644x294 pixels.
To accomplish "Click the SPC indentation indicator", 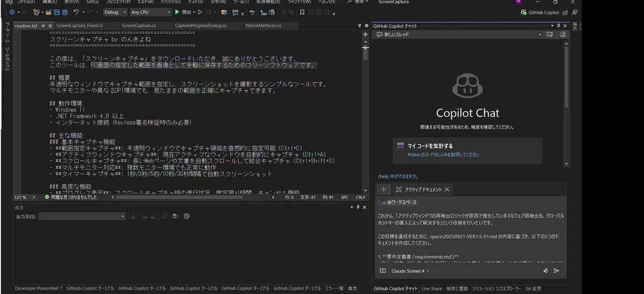I will (345, 197).
